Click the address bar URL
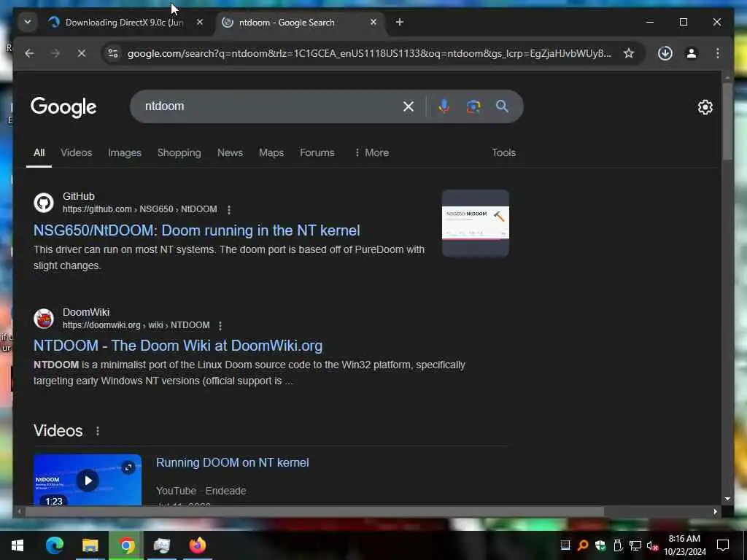Screen dimensions: 747x560 tap(369, 53)
